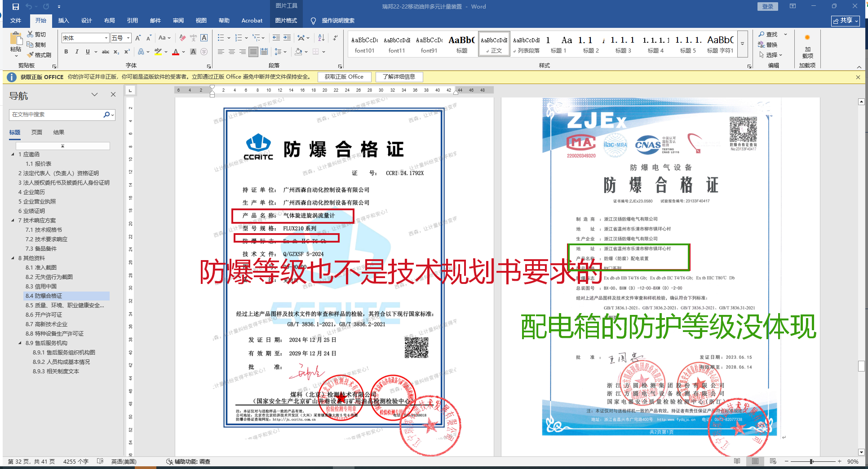Click the 了解详细信息 button
Screen dimensions: 868x469
(x=399, y=77)
